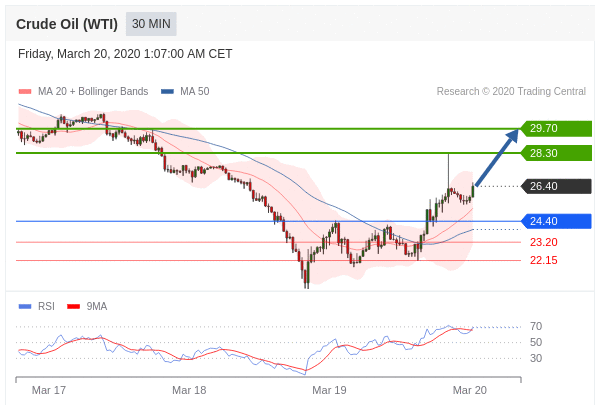The width and height of the screenshot is (600, 411).
Task: Click the MA 50 legend label
Action: (195, 91)
